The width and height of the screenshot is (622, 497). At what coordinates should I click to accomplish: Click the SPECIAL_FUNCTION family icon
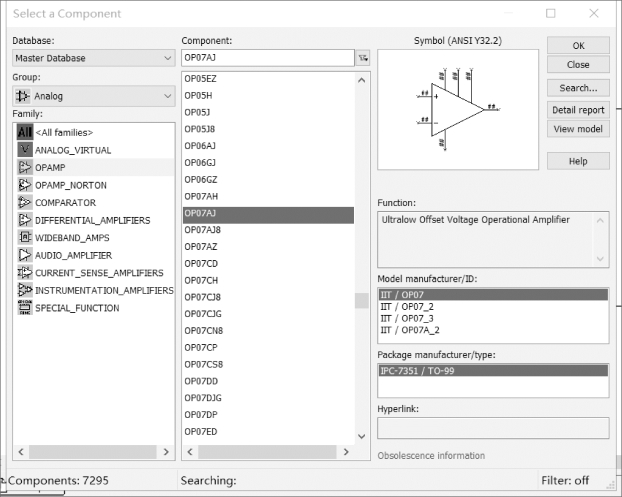coord(25,307)
